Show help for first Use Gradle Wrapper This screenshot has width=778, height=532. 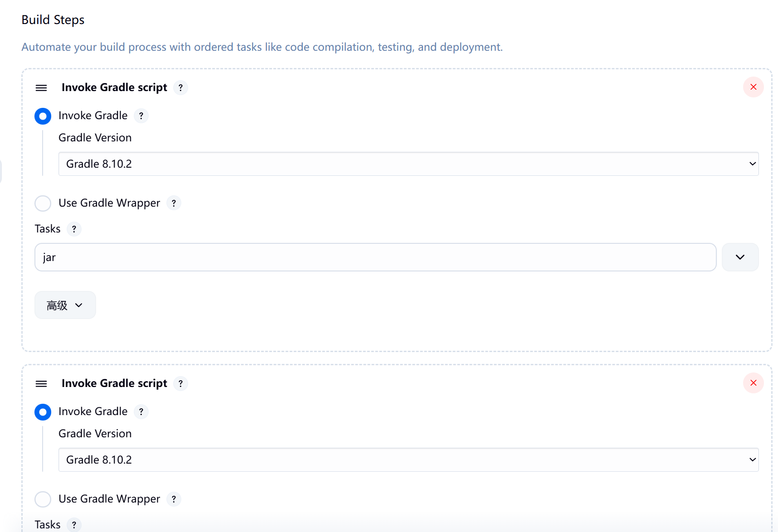[x=174, y=203]
